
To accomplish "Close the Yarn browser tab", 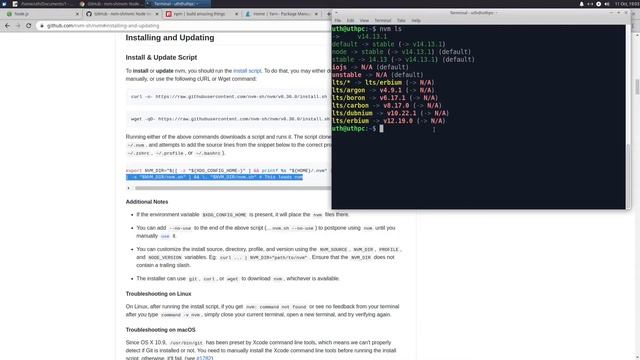I will click(316, 14).
